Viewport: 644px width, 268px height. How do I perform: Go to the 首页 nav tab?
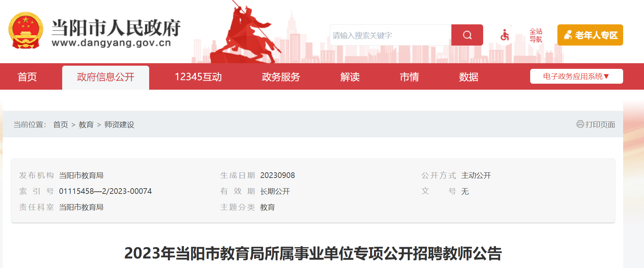point(27,77)
